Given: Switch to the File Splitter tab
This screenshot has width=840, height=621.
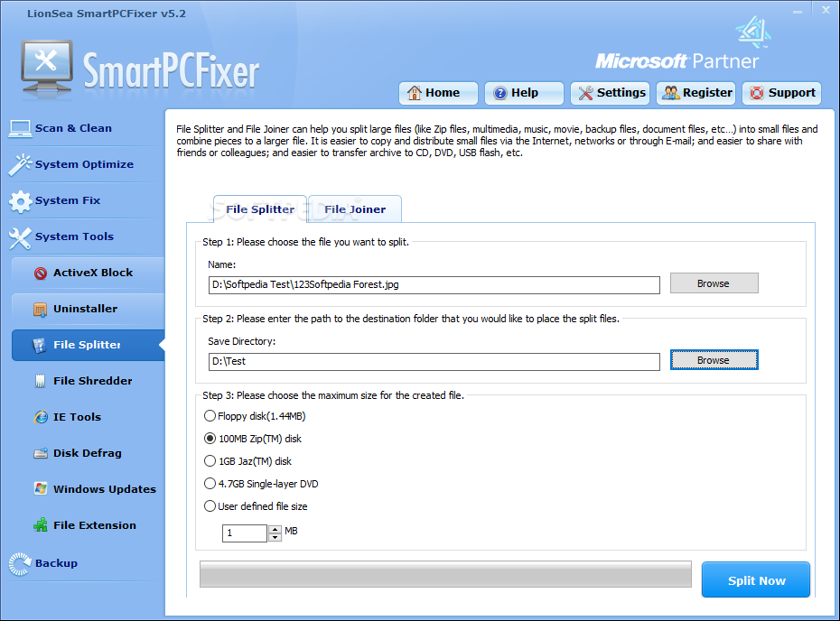Looking at the screenshot, I should [x=260, y=209].
